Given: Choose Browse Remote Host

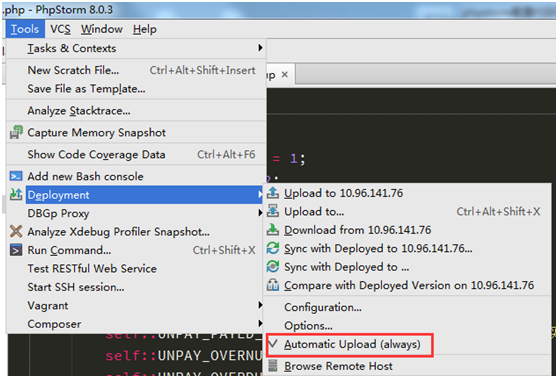Looking at the screenshot, I should (x=407, y=366).
